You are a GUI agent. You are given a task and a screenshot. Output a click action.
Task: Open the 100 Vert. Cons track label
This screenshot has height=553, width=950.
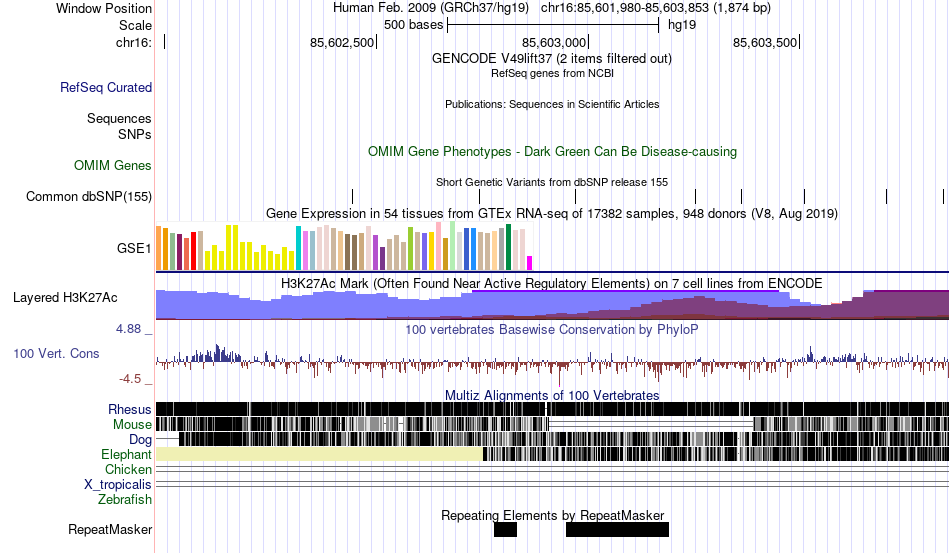point(56,353)
